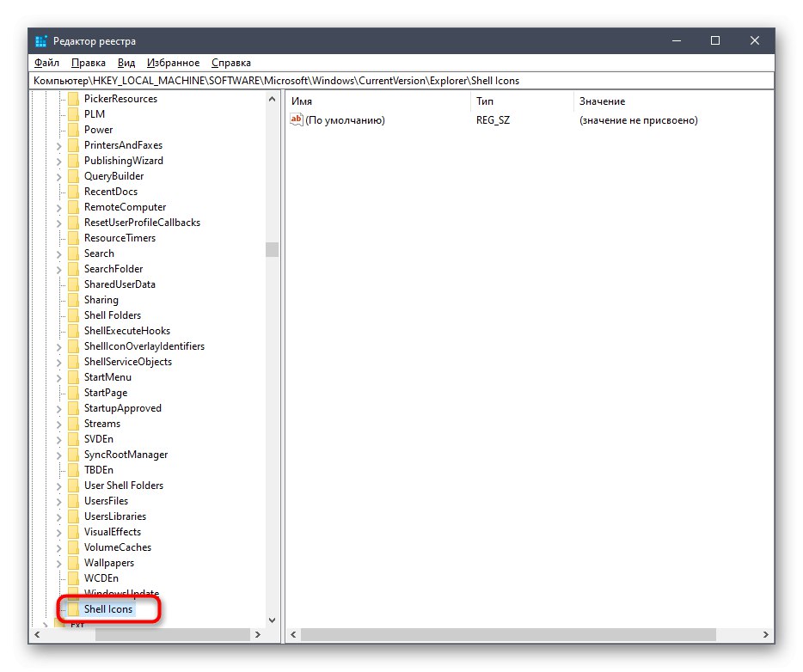The width and height of the screenshot is (803, 672).
Task: Select the Shell Icons key label
Action: point(108,608)
